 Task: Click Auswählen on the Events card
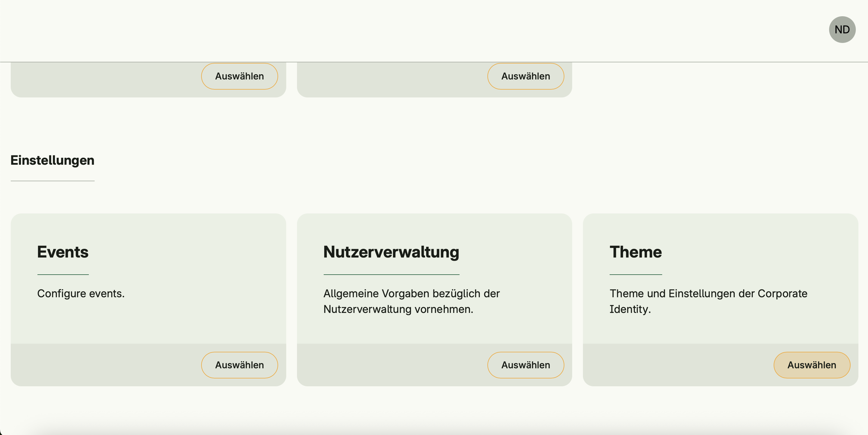click(239, 365)
